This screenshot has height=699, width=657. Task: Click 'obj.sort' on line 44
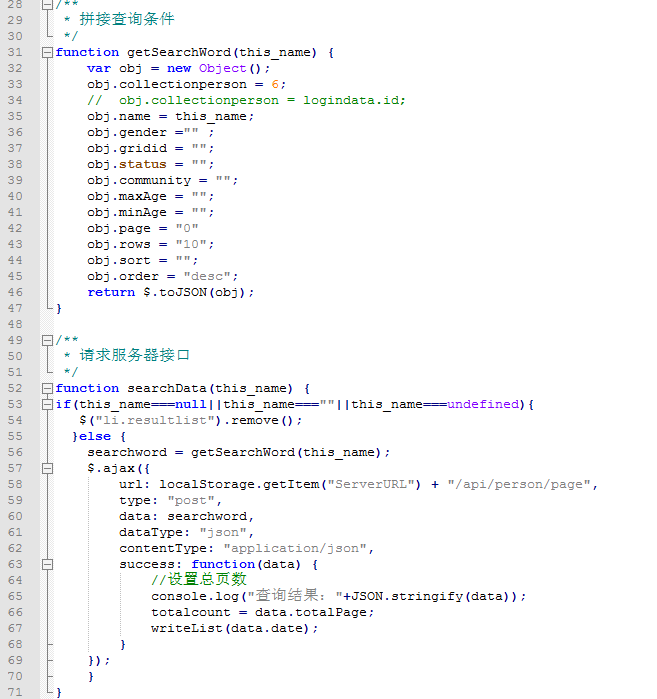pyautogui.click(x=119, y=261)
